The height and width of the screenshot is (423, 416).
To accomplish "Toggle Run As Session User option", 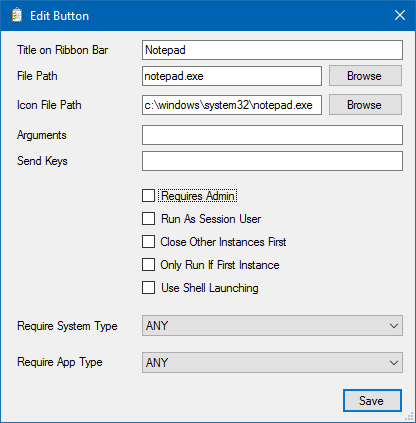I will pos(148,219).
